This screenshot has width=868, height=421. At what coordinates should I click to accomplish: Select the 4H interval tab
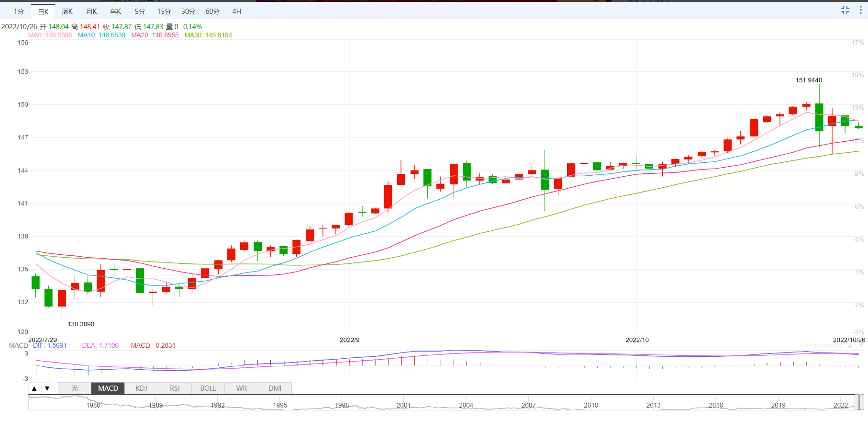[x=236, y=11]
